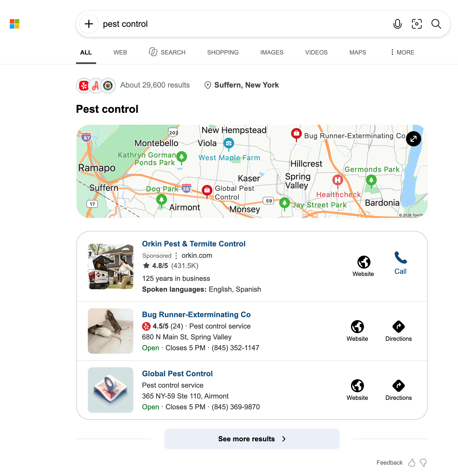Open Orkin Pest & Termite Control link

194,244
